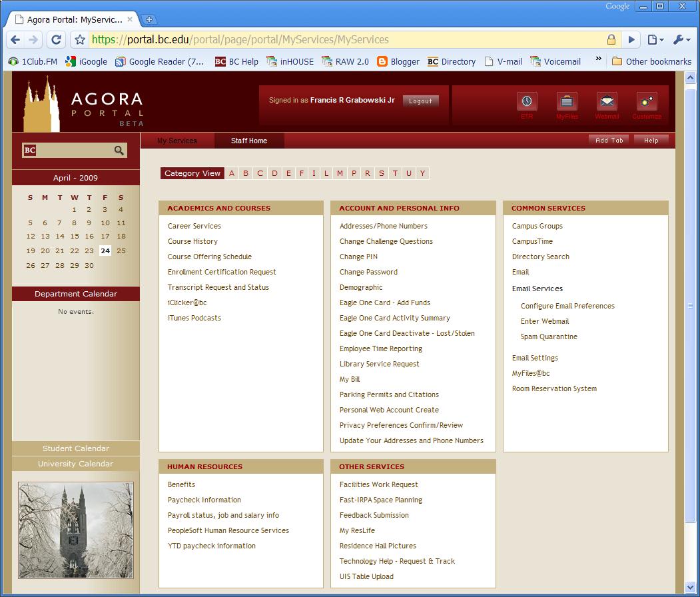Open the Voicemail bookmark
The width and height of the screenshot is (700, 597).
coord(555,61)
